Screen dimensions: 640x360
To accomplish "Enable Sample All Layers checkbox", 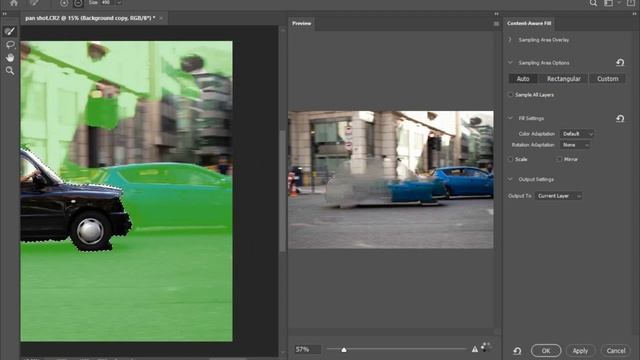I will pyautogui.click(x=510, y=95).
